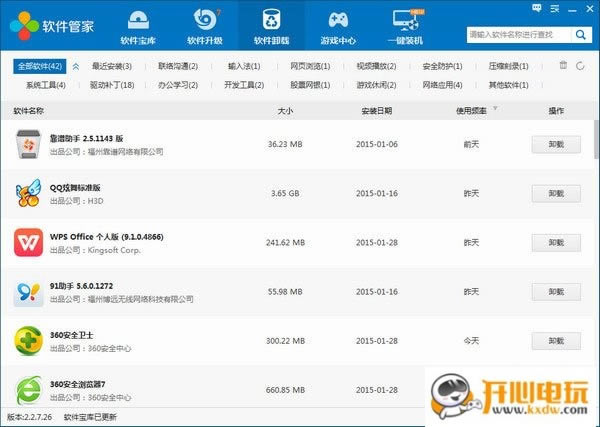Filter by 输入法(1) category
600x427 pixels.
point(244,66)
